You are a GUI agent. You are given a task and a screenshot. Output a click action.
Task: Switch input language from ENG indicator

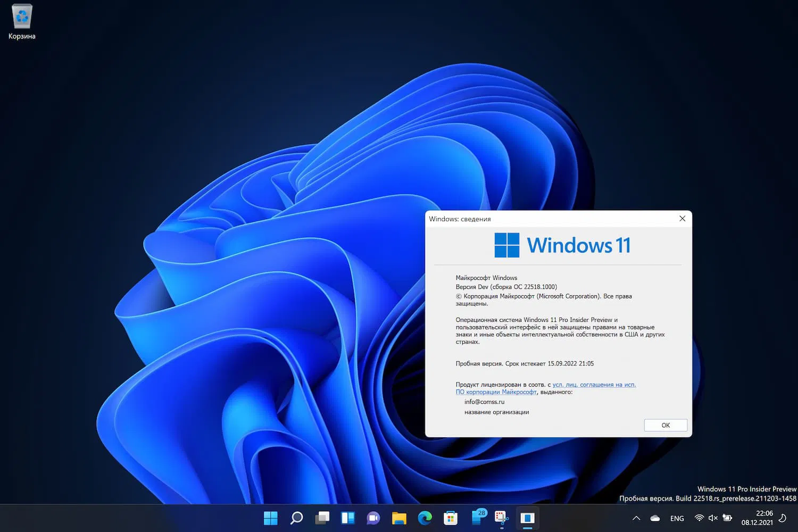tap(677, 518)
